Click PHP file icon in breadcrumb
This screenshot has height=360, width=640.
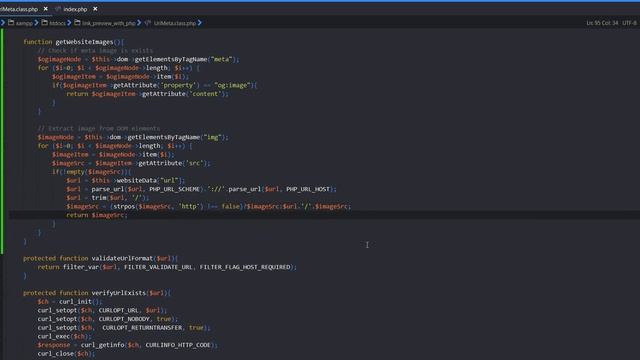[148, 23]
